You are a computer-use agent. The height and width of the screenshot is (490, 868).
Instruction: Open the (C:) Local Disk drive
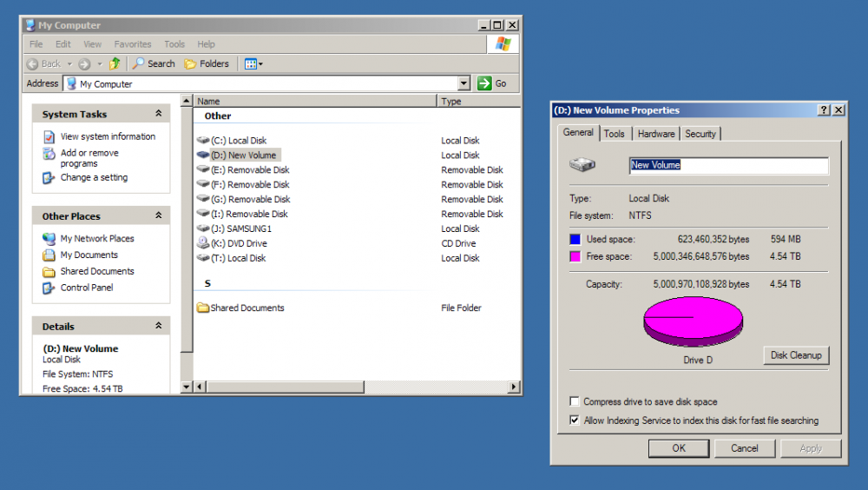click(x=203, y=141)
